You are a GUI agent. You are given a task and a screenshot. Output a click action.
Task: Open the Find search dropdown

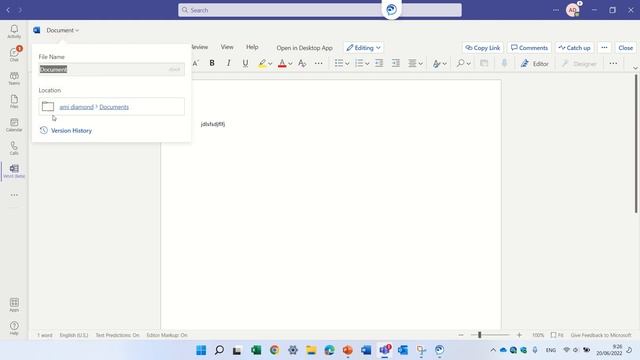click(464, 63)
